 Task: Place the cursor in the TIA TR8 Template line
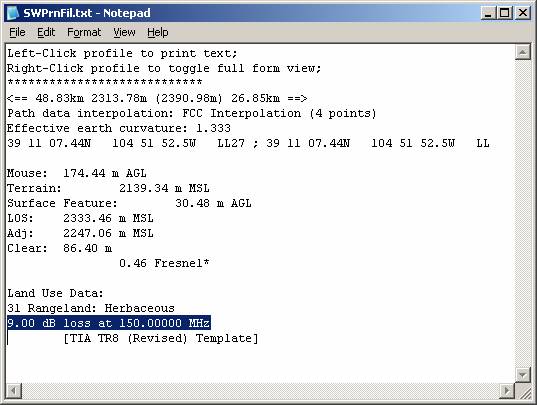(x=161, y=338)
